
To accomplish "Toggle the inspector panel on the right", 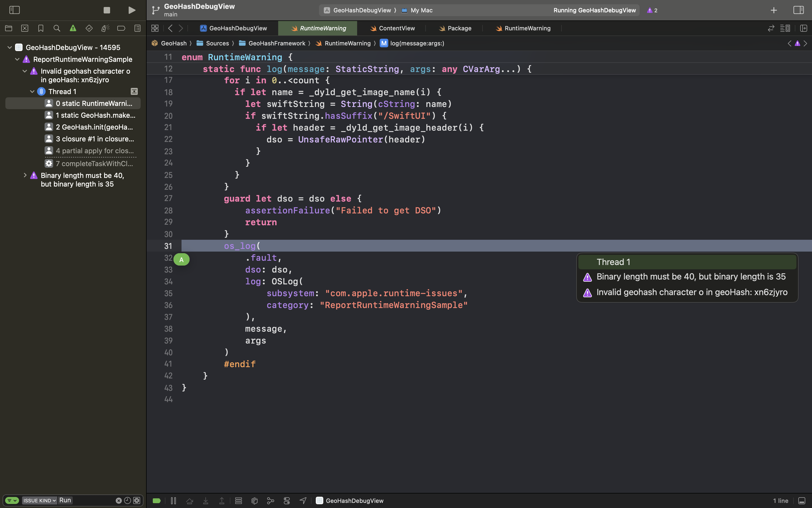I will point(799,10).
